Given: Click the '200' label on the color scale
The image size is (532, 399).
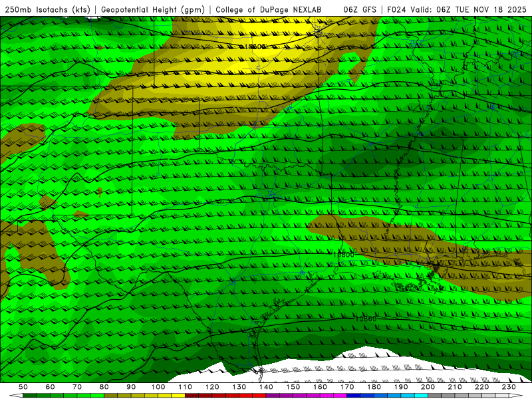Looking at the screenshot, I should 428,387.
